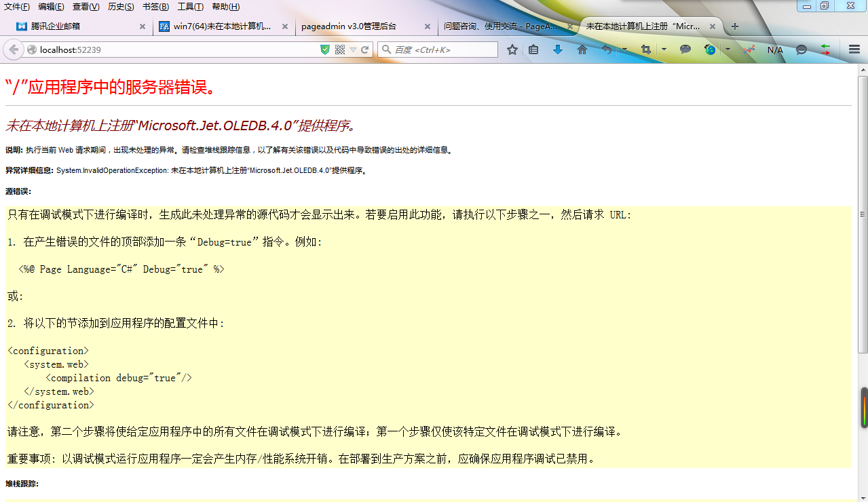Image resolution: width=868 pixels, height=502 pixels.
Task: Expand the dropdown next to the undo arrow
Action: point(624,50)
